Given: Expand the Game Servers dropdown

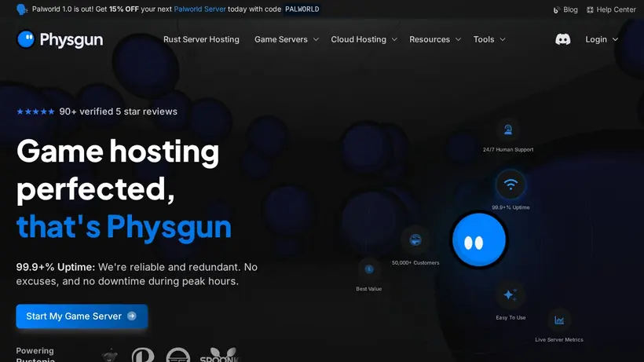Looking at the screenshot, I should point(287,39).
